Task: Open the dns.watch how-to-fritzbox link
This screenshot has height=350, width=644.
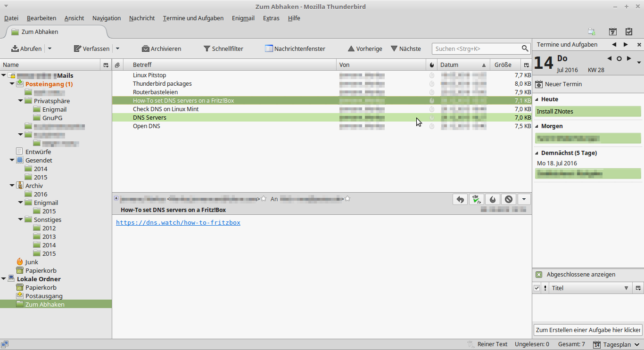Action: (178, 222)
